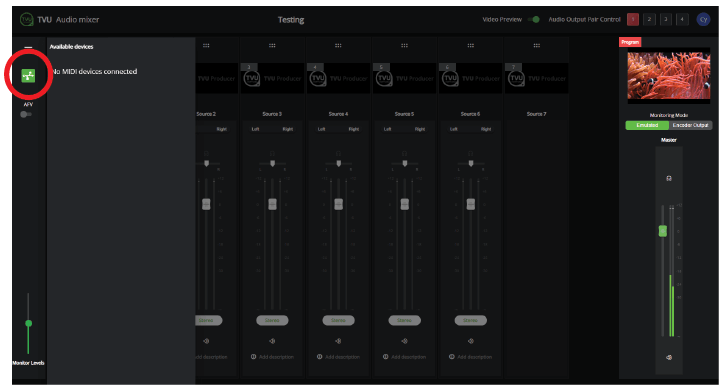Mute Source 4 with its speaker icon

(338, 341)
